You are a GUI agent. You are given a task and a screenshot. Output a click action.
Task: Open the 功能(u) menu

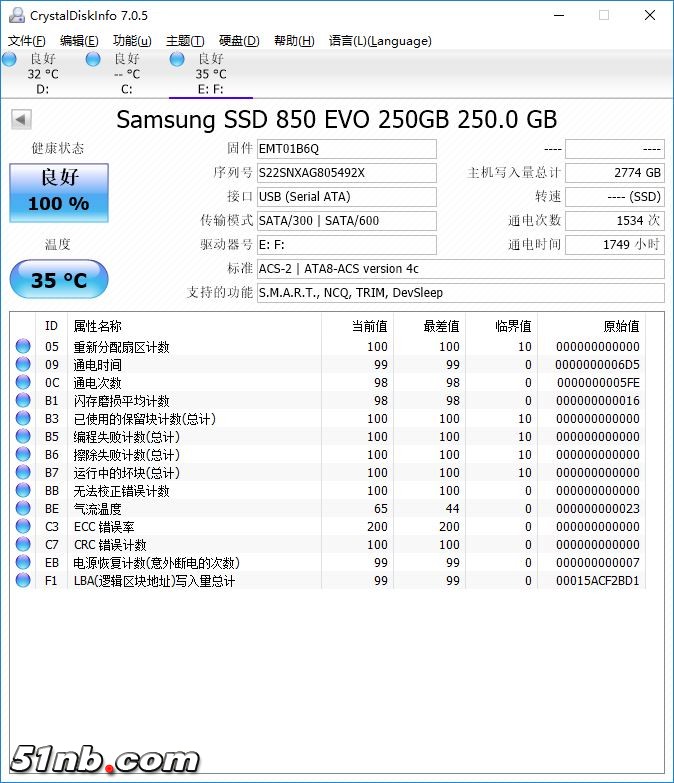point(132,41)
